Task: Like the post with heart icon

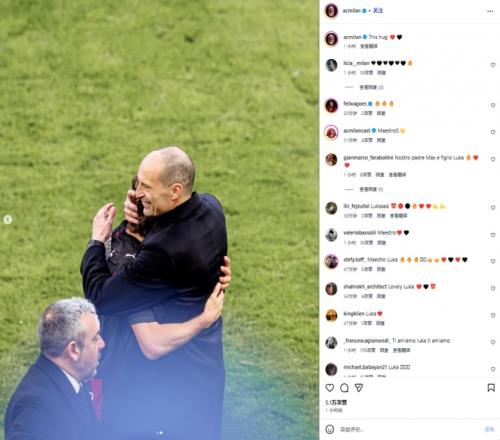Action: click(x=330, y=388)
